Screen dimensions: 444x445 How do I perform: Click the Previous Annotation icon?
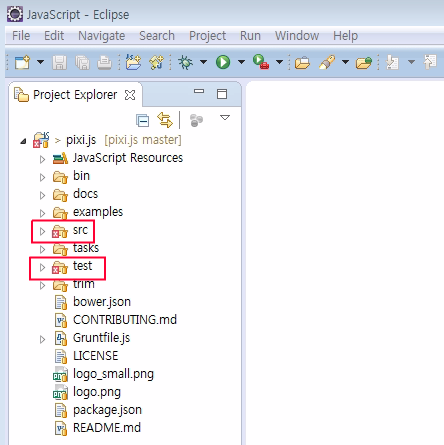(430, 62)
